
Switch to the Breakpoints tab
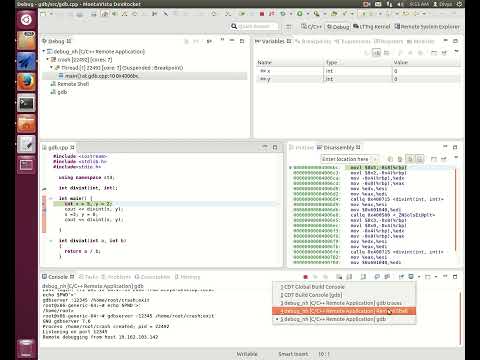pos(313,42)
